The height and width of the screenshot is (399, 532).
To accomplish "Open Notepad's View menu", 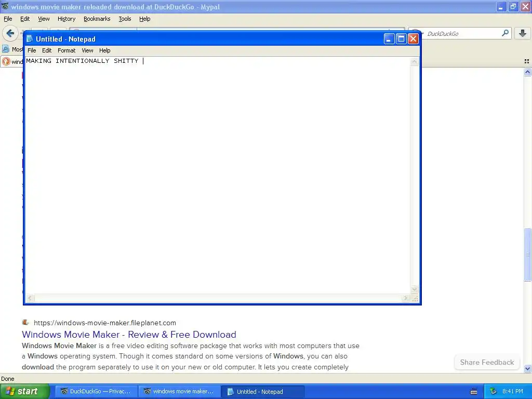I will pos(87,50).
